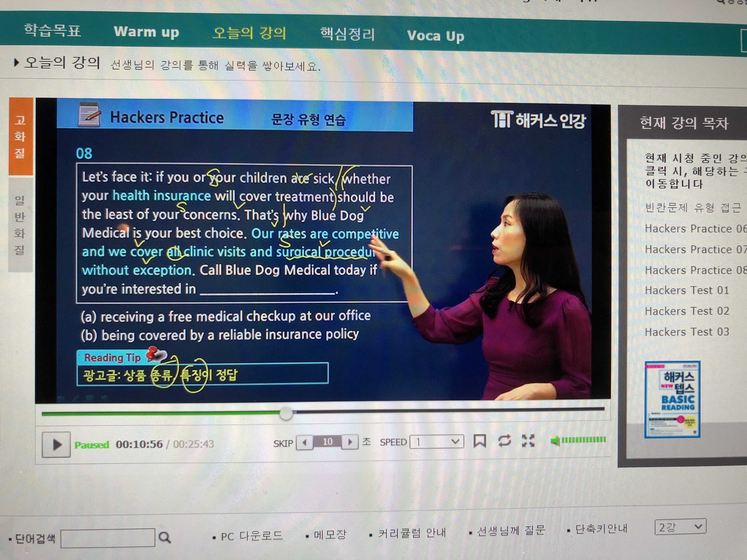Click the bookmark icon in player controls
This screenshot has height=560, width=747.
(479, 441)
